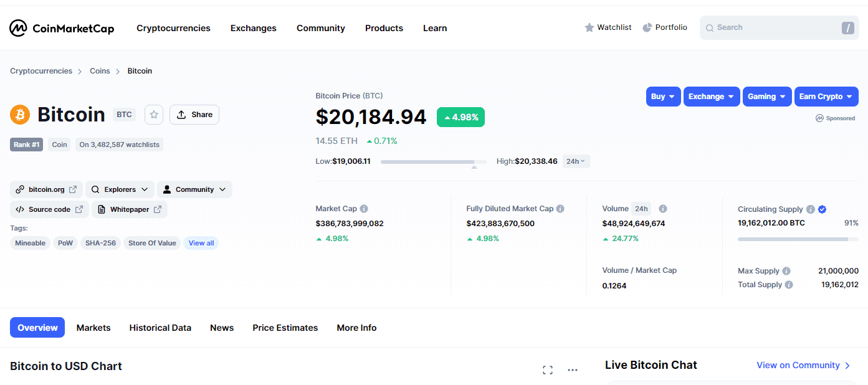868x385 pixels.
Task: Click the Portfolio pie chart icon
Action: coord(647,27)
